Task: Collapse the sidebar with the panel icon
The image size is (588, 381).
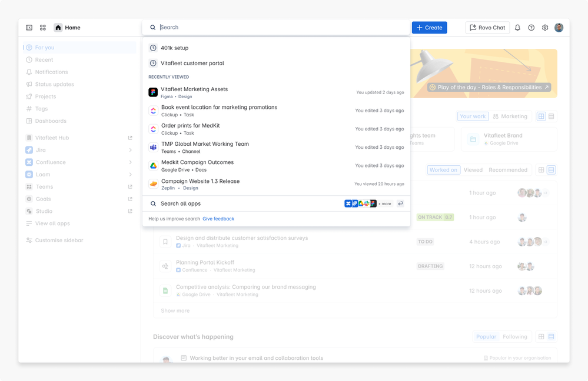Action: 29,28
